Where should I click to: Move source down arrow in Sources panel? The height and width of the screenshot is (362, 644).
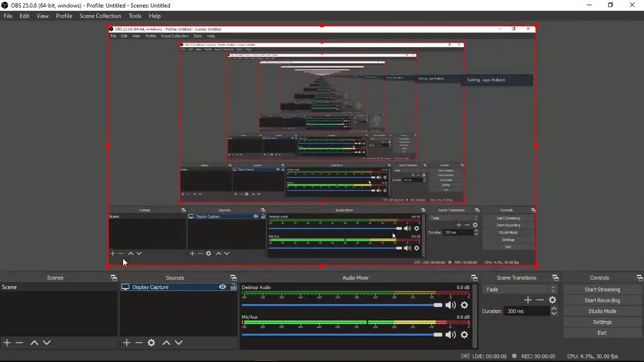179,342
